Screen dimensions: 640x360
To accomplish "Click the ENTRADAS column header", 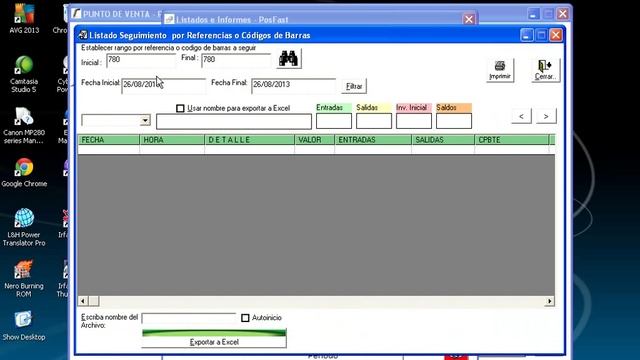I will [x=373, y=140].
